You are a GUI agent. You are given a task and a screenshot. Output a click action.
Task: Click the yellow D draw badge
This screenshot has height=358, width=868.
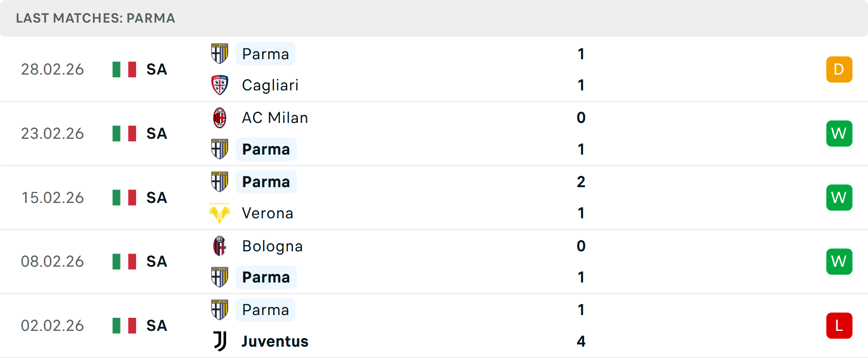point(839,69)
